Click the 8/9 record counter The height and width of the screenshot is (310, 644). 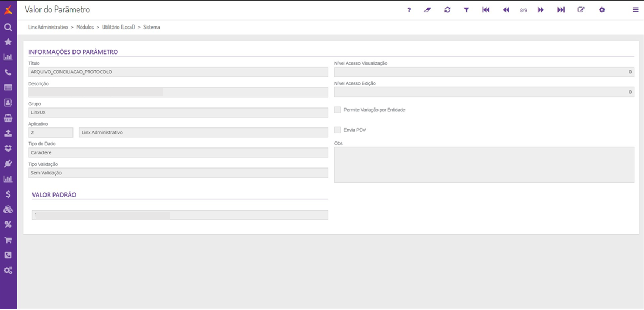coord(523,10)
